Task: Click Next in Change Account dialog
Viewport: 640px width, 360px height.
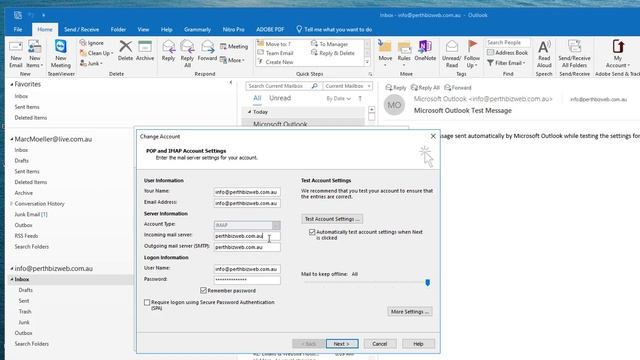Action: (x=342, y=344)
